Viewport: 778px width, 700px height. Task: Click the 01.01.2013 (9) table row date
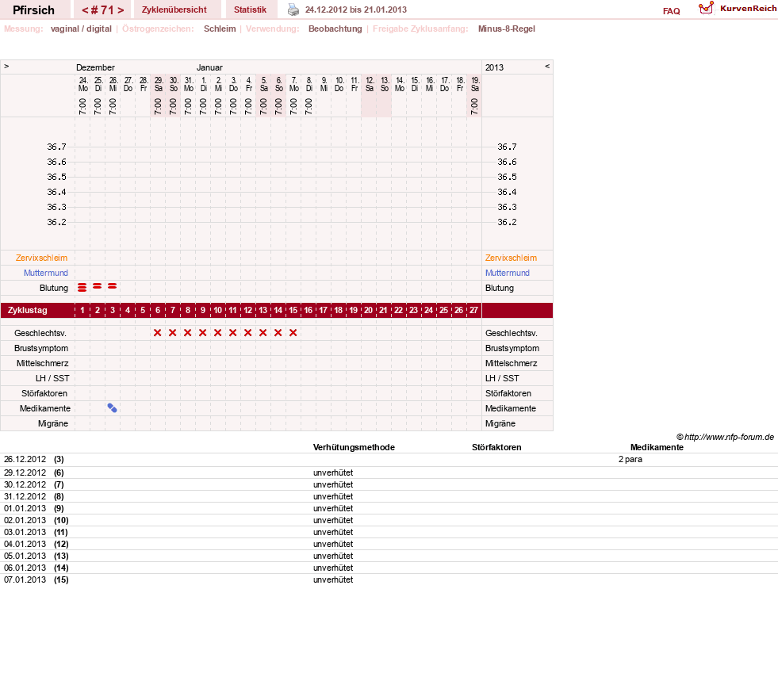25,508
